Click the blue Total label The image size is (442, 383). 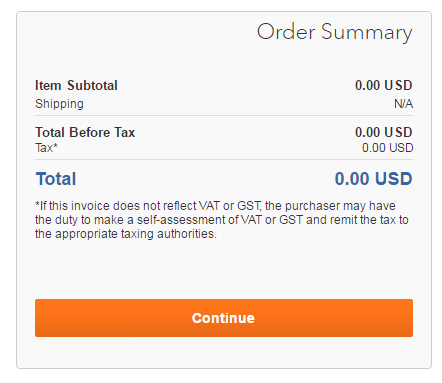pos(56,179)
